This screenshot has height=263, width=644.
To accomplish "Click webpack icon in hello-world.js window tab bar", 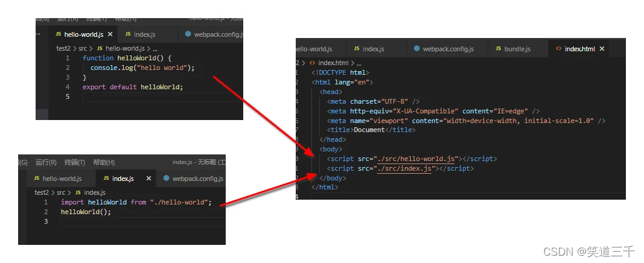I will (188, 34).
